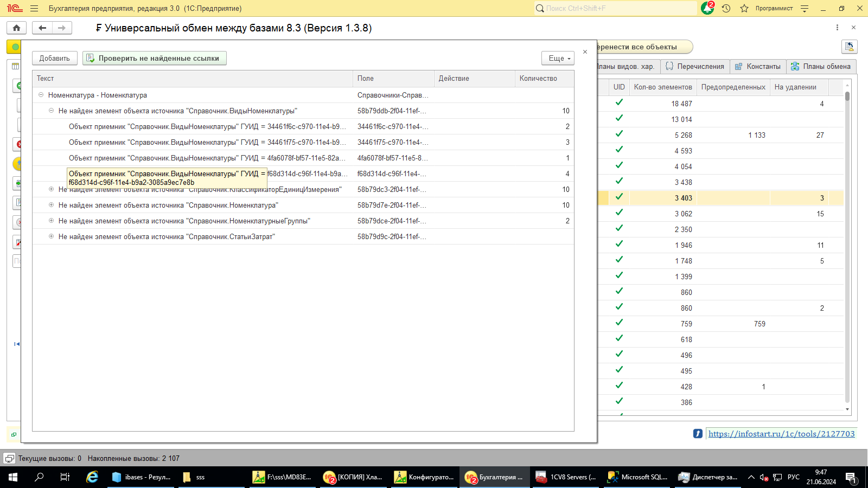
Task: Expand the Справочник.СтатьиЗатрат not-found node
Action: click(x=51, y=236)
